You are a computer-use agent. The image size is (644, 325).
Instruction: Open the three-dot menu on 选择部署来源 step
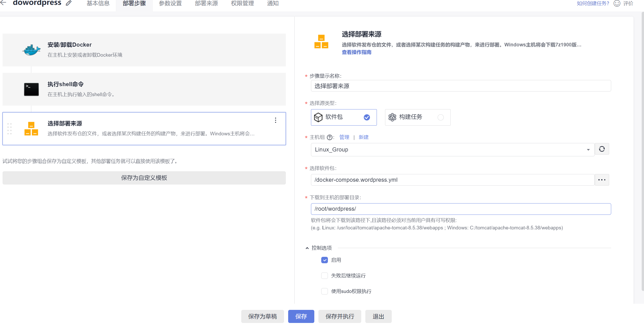pyautogui.click(x=276, y=120)
